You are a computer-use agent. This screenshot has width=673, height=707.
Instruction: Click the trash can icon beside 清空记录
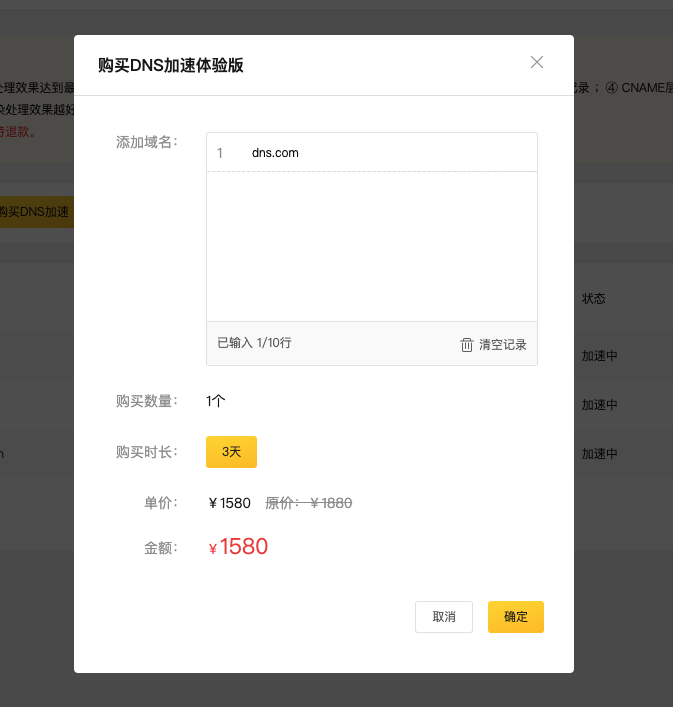click(466, 344)
